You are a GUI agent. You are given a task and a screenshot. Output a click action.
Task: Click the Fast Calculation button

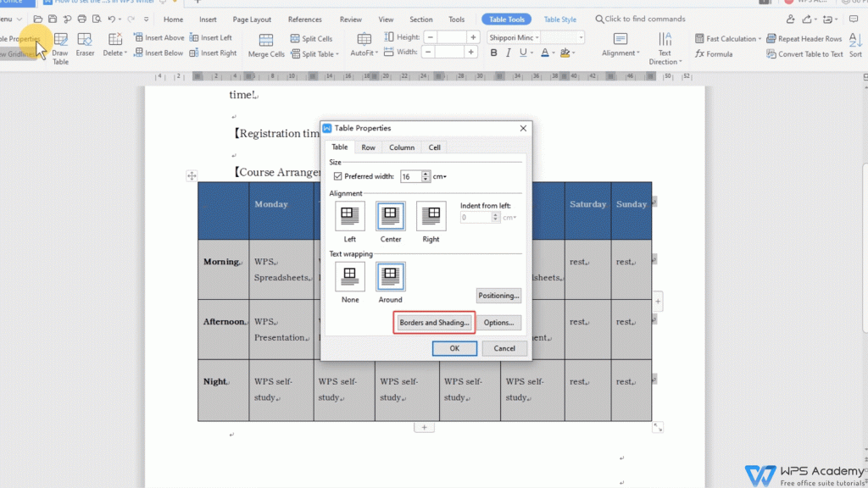(727, 38)
